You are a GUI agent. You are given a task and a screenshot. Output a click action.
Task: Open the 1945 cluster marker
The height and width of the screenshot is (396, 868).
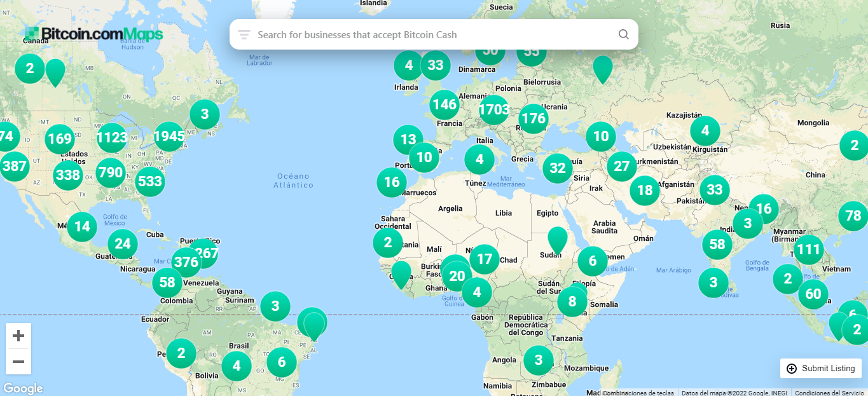tap(169, 136)
